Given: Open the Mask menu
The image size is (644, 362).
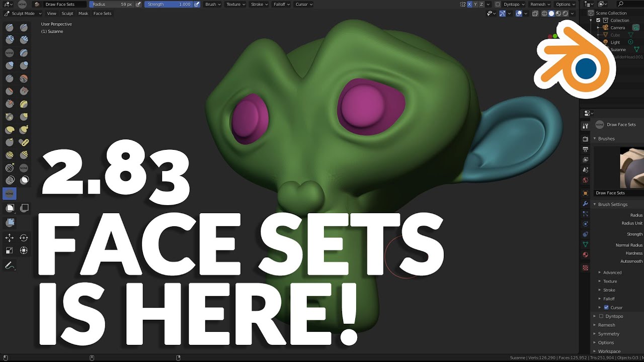Looking at the screenshot, I should click(x=83, y=14).
